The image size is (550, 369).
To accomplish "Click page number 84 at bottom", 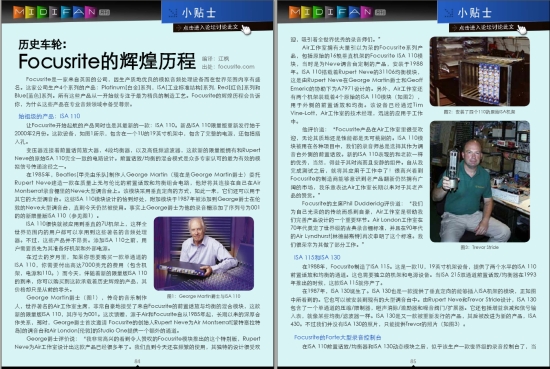I will pyautogui.click(x=137, y=361).
